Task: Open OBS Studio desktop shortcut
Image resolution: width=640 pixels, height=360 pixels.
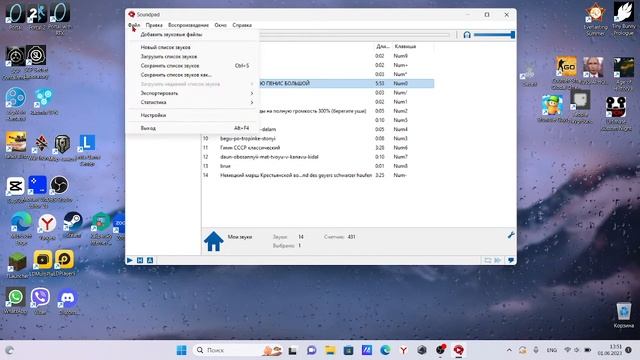Action: click(59, 189)
